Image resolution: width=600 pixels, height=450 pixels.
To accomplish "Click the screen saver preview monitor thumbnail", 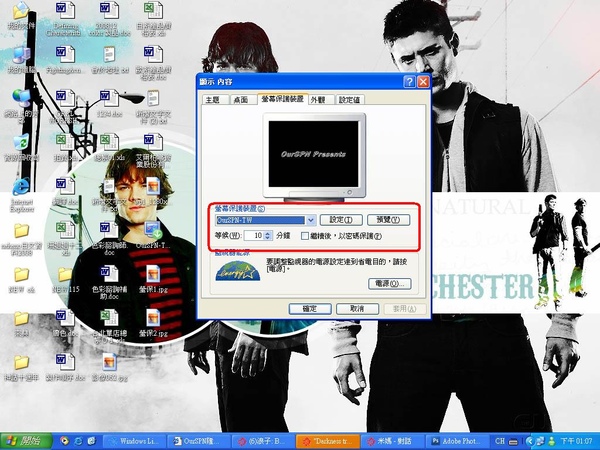I will tap(314, 157).
